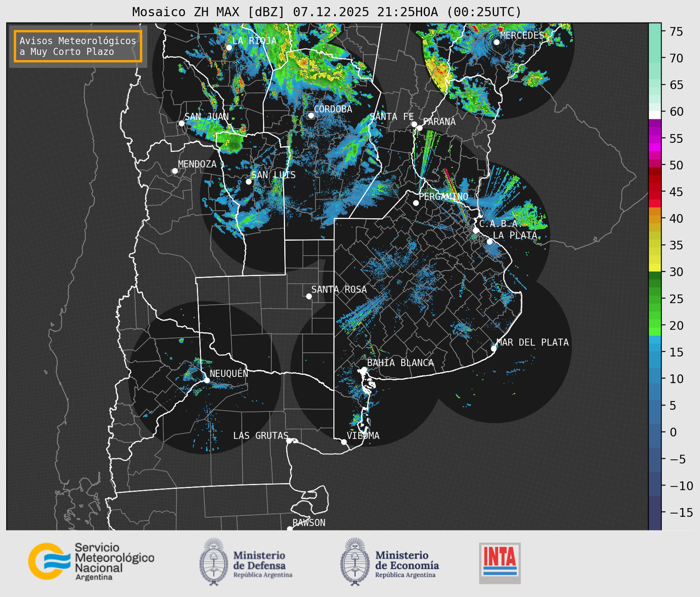Click the Santa Rosa city marker
700x597 pixels.
pyautogui.click(x=309, y=296)
